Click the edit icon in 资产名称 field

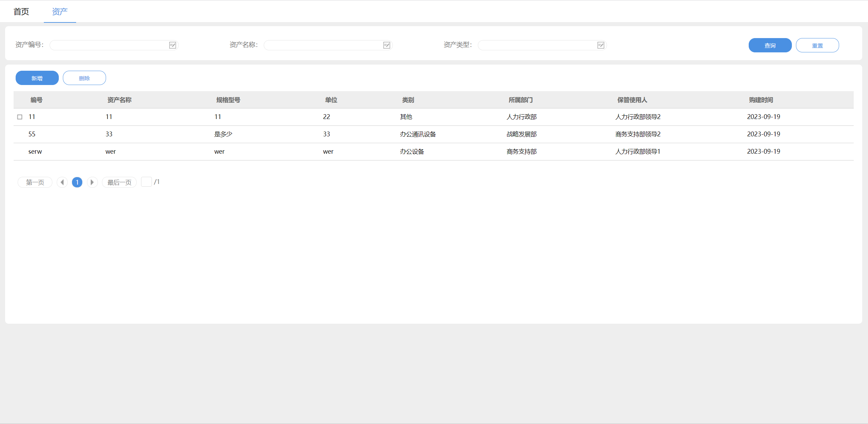point(386,45)
